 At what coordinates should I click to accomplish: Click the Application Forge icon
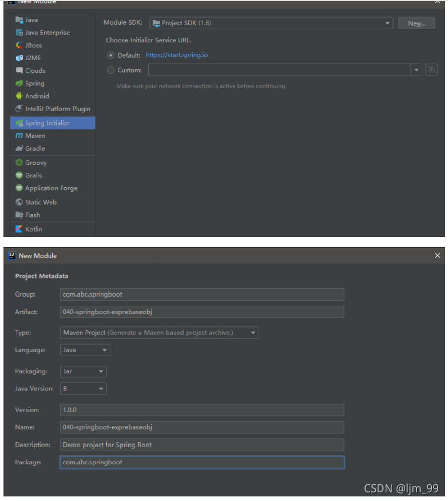(19, 188)
